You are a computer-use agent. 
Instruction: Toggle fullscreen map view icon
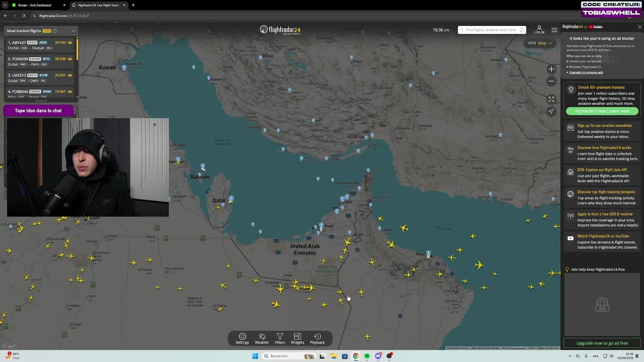click(x=551, y=100)
